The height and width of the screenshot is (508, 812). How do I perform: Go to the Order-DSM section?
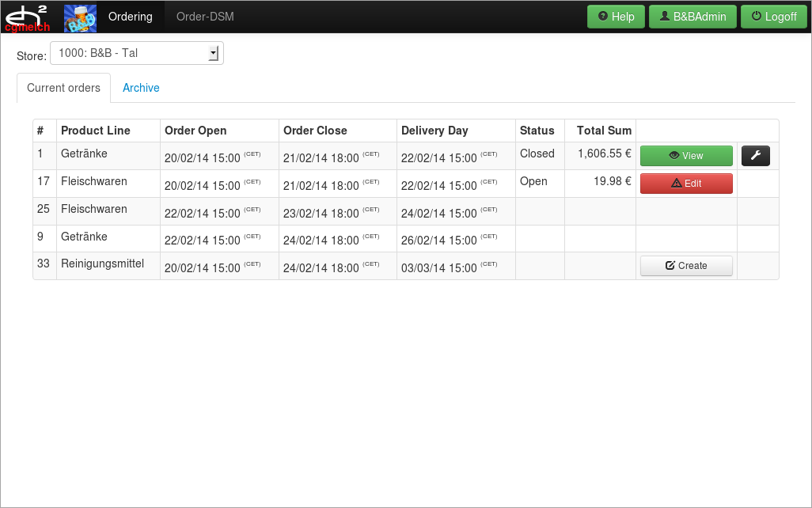[x=205, y=17]
